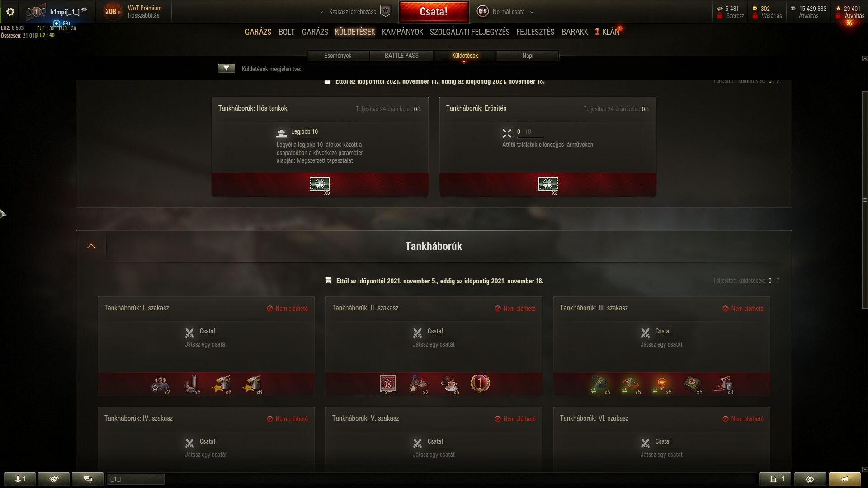Image resolution: width=868 pixels, height=488 pixels.
Task: Switch to the Napi tab
Action: tap(528, 56)
